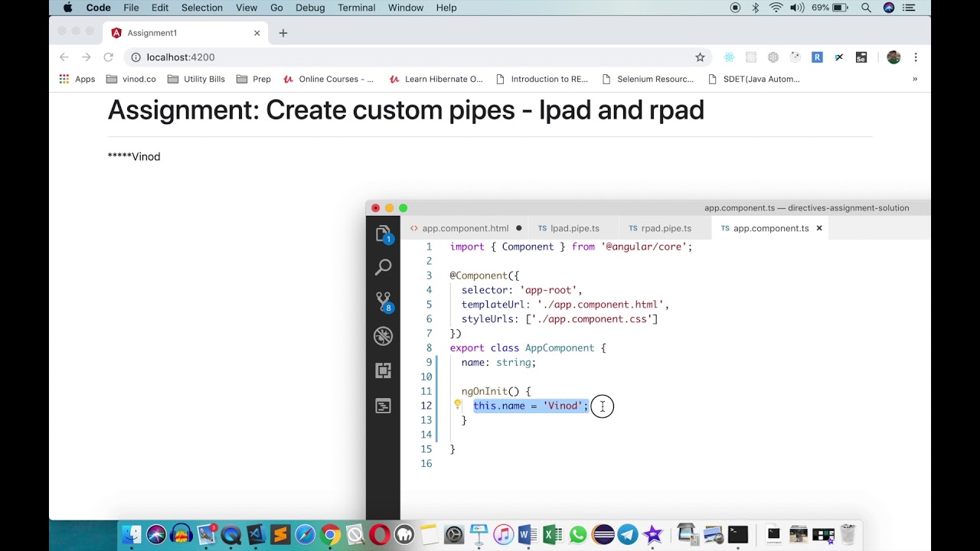Screen dimensions: 980x551
Task: Open the Prep bookmark folder
Action: tap(253, 79)
